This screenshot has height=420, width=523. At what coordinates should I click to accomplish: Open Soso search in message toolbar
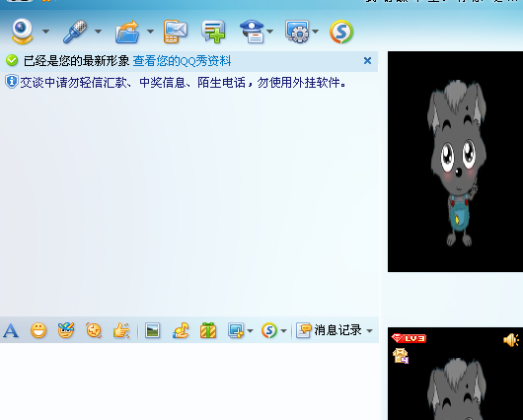click(269, 330)
